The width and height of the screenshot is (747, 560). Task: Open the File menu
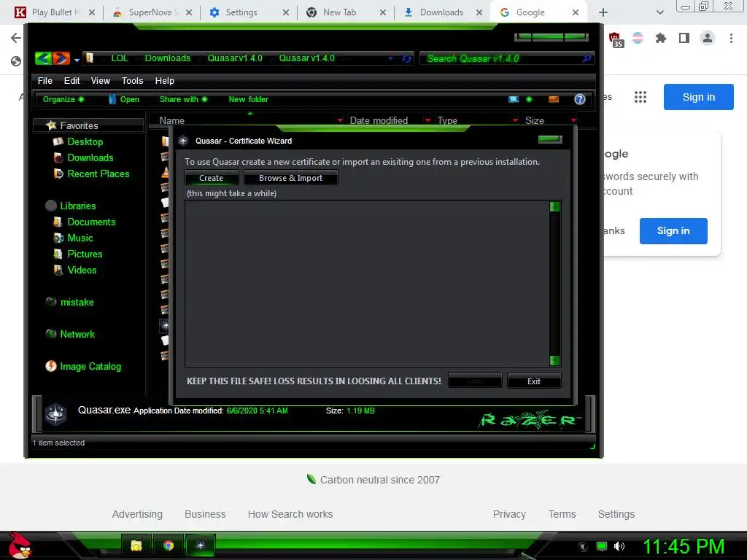[x=44, y=80]
